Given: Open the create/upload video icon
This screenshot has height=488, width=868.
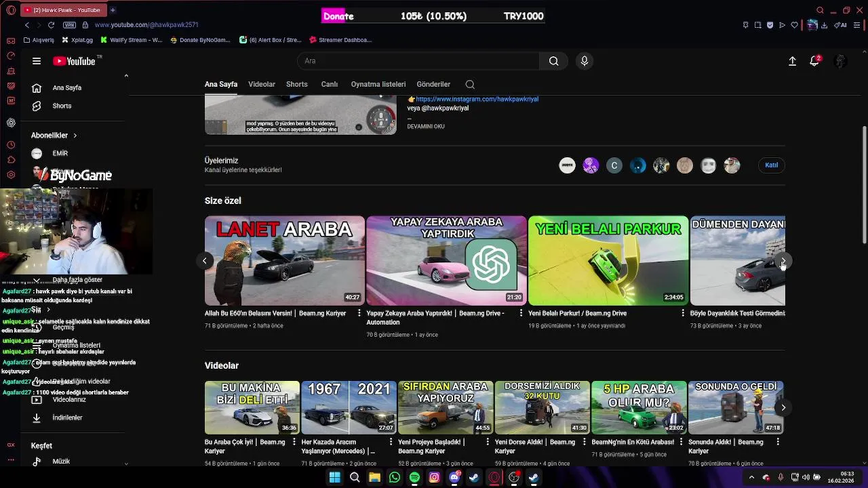Looking at the screenshot, I should point(792,61).
